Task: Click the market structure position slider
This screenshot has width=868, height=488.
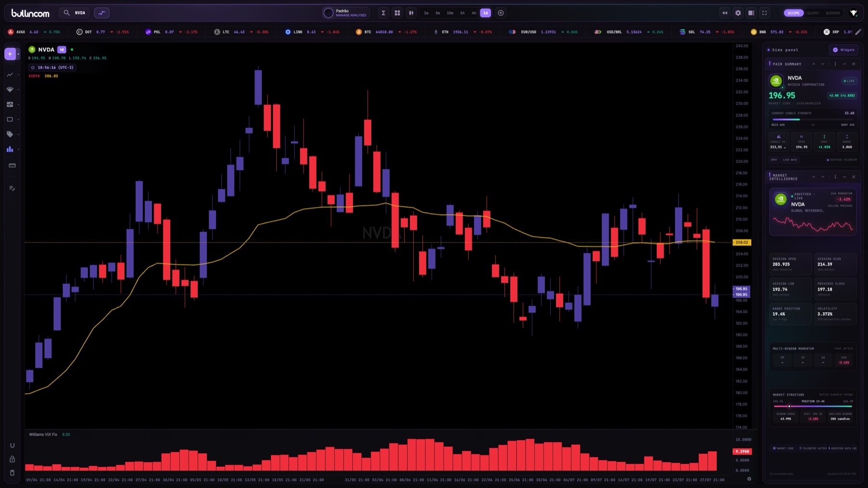Action: [813, 406]
